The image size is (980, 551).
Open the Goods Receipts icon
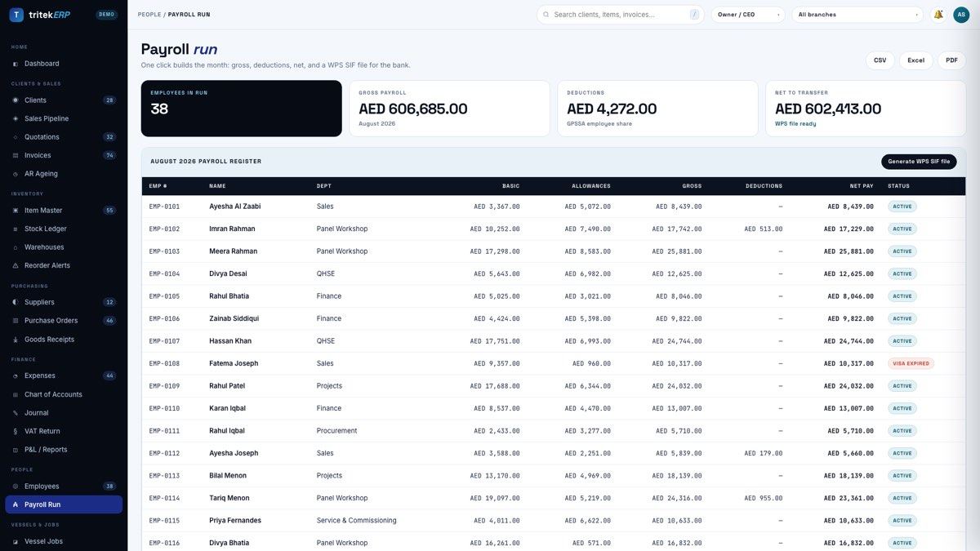(16, 339)
